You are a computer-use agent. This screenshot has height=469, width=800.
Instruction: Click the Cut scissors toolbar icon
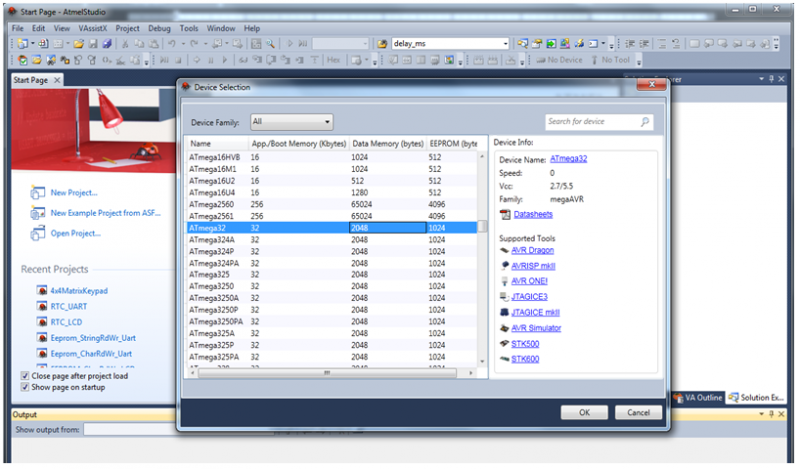click(125, 44)
